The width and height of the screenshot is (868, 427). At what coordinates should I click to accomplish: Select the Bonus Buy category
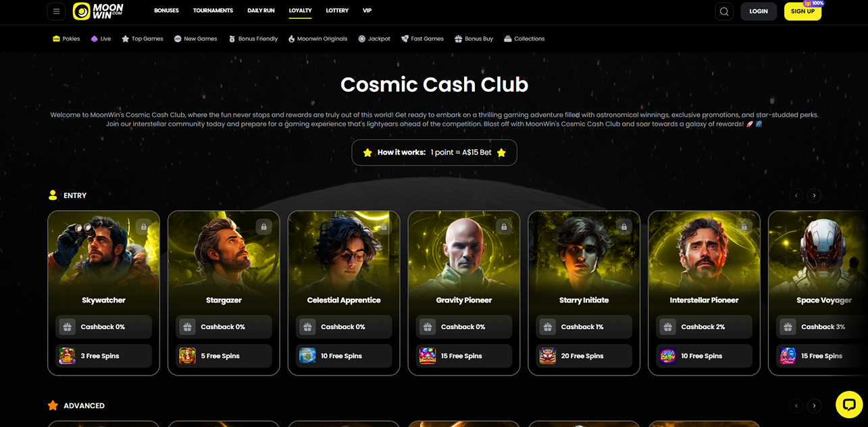(474, 39)
